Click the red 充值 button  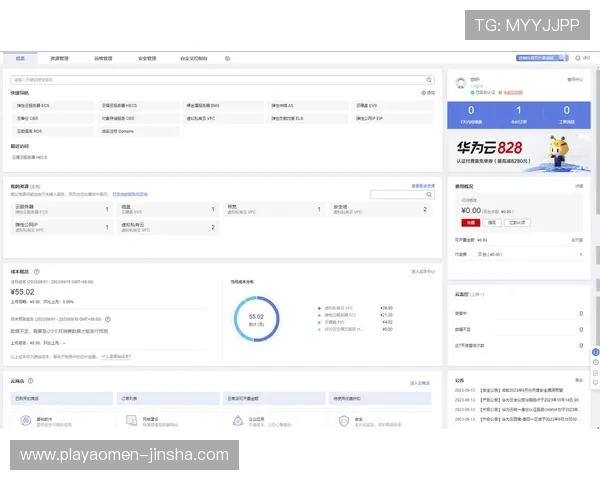pyautogui.click(x=469, y=223)
